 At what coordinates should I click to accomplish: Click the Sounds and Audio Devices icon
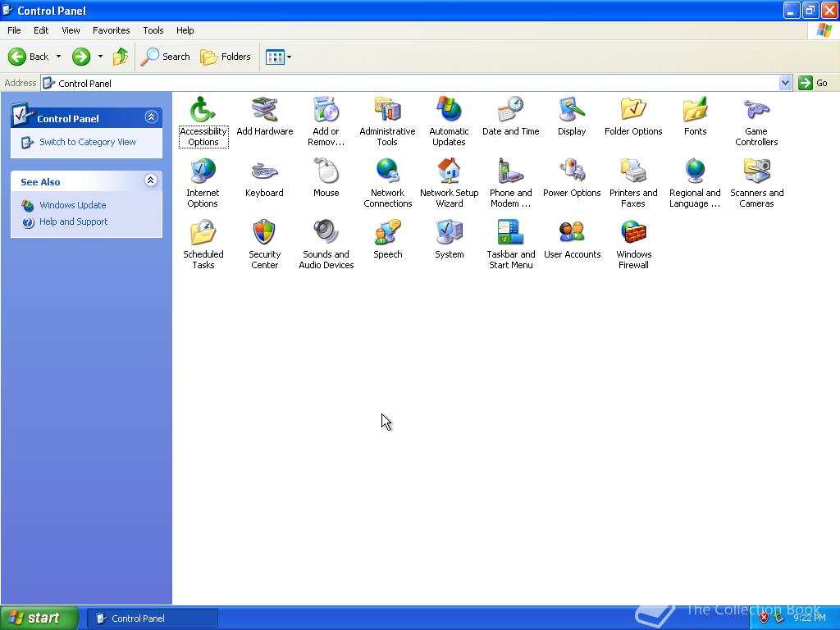coord(326,232)
